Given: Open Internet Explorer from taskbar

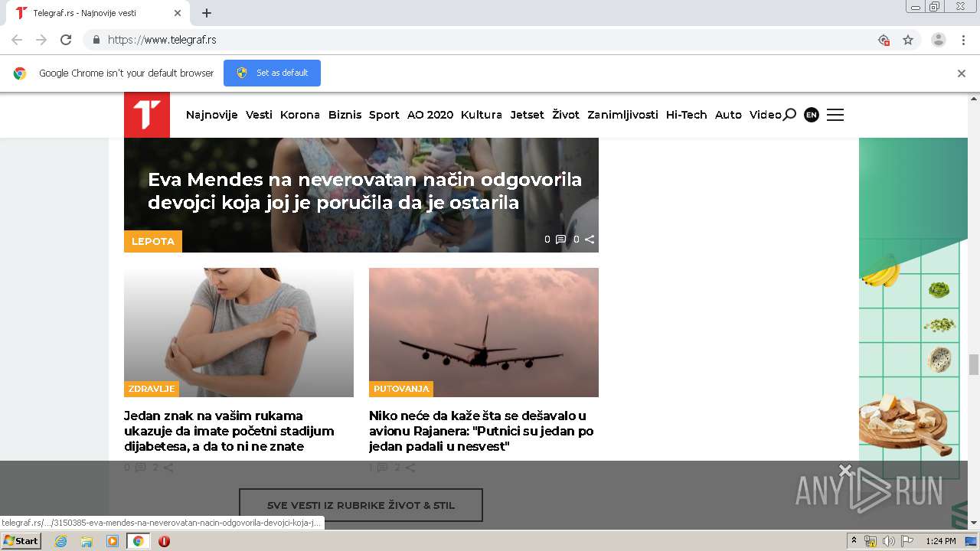Looking at the screenshot, I should point(60,541).
